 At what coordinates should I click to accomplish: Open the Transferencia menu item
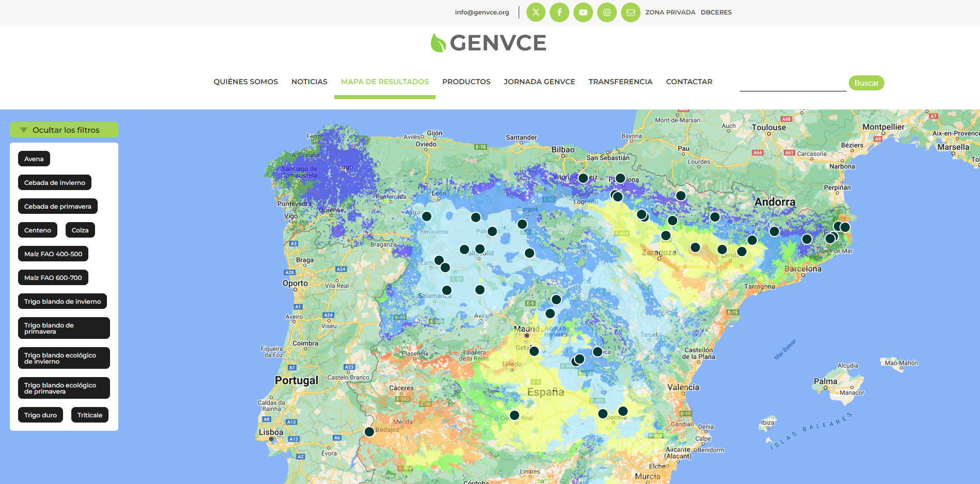tap(620, 82)
